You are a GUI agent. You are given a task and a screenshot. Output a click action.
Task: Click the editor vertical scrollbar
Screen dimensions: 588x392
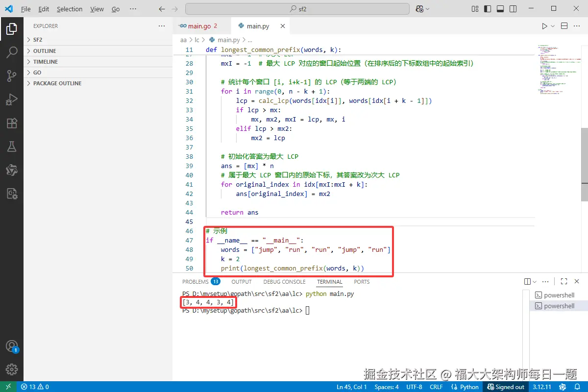(x=585, y=164)
